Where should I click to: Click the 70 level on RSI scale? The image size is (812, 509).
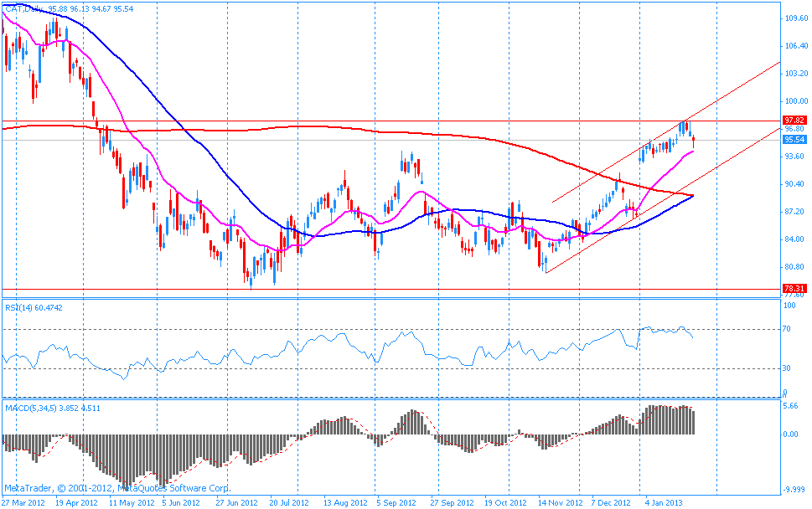tap(788, 329)
